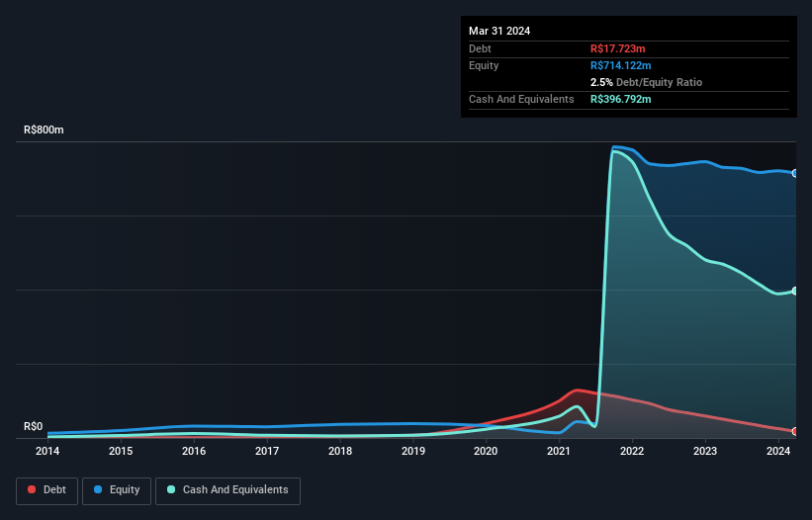Click the 2019 x-axis label
The image size is (812, 520).
coord(413,451)
